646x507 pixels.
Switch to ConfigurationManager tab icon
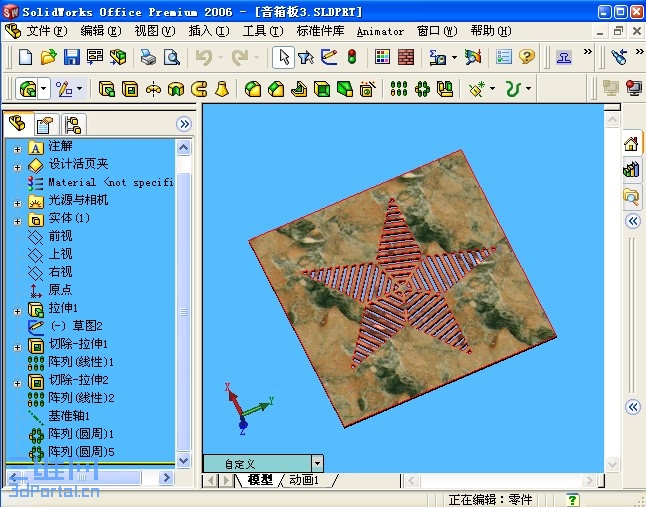tap(73, 124)
